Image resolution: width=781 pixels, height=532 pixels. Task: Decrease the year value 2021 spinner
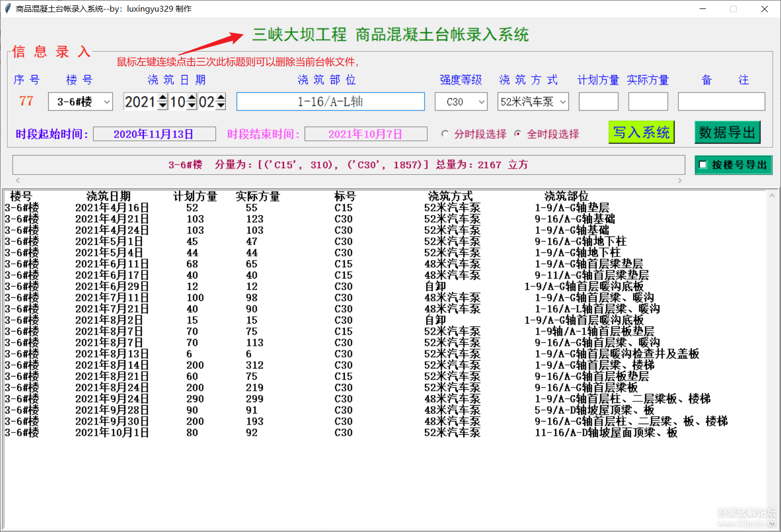(x=163, y=106)
